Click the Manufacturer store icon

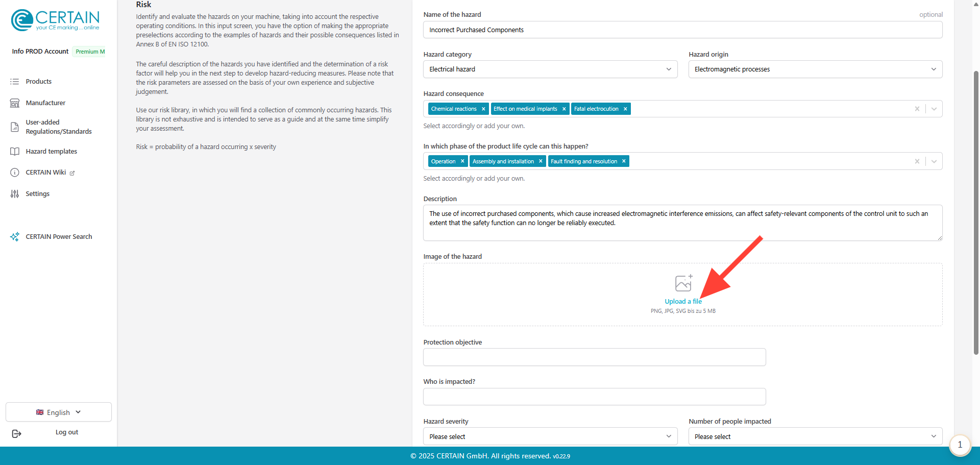click(x=15, y=103)
